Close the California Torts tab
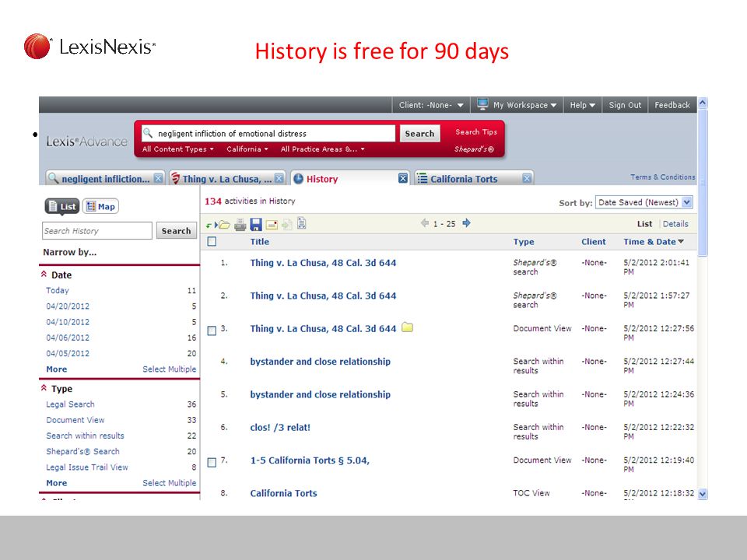The height and width of the screenshot is (560, 747). 527,179
